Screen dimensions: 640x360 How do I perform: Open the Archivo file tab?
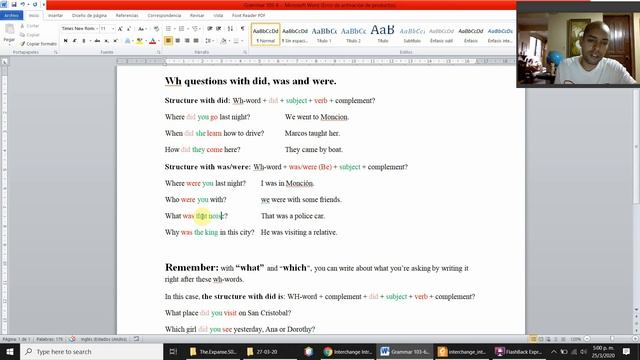pos(11,15)
